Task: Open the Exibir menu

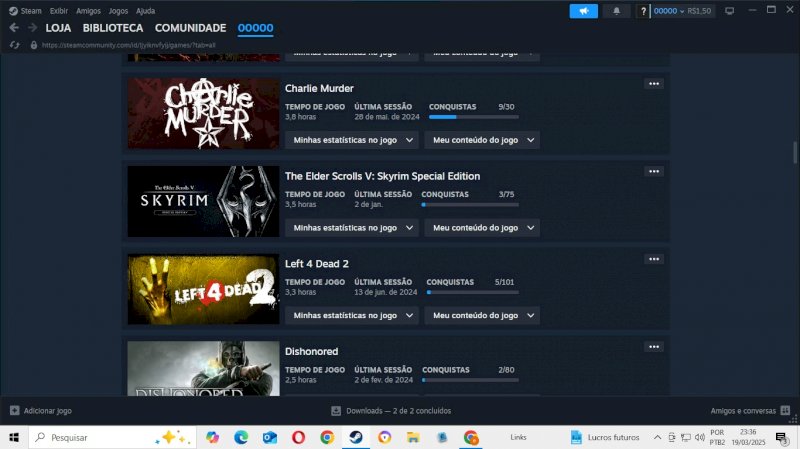Action: coord(59,11)
